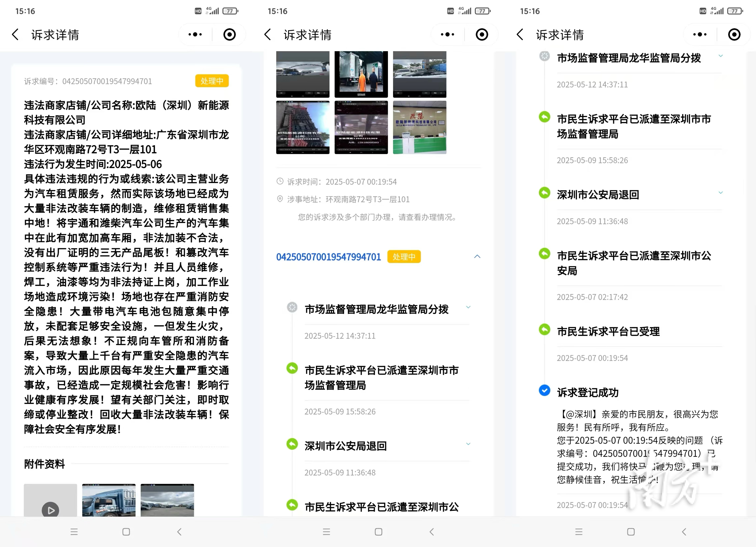The width and height of the screenshot is (756, 547).
Task: Tap back arrow in right phone header
Action: [520, 34]
